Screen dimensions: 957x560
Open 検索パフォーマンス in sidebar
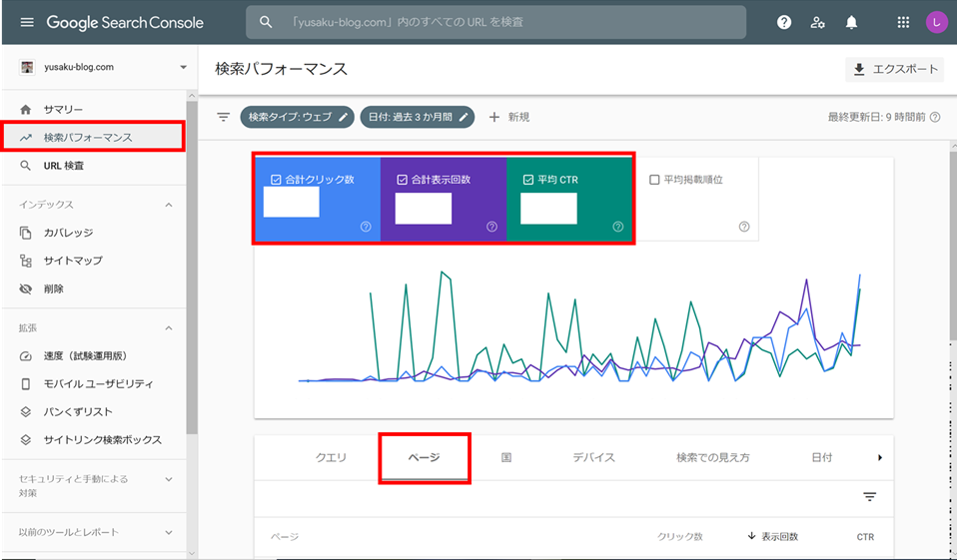click(x=93, y=138)
